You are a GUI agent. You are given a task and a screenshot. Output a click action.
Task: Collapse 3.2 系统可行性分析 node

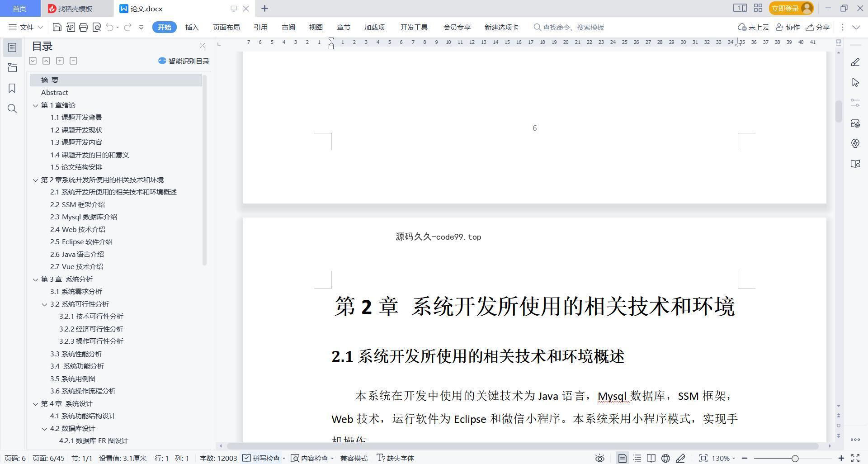click(44, 304)
